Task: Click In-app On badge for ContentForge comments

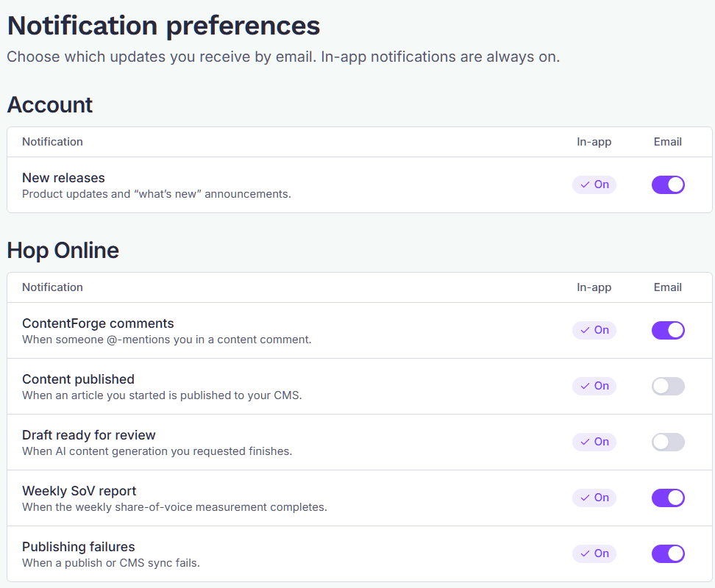Action: coord(594,330)
